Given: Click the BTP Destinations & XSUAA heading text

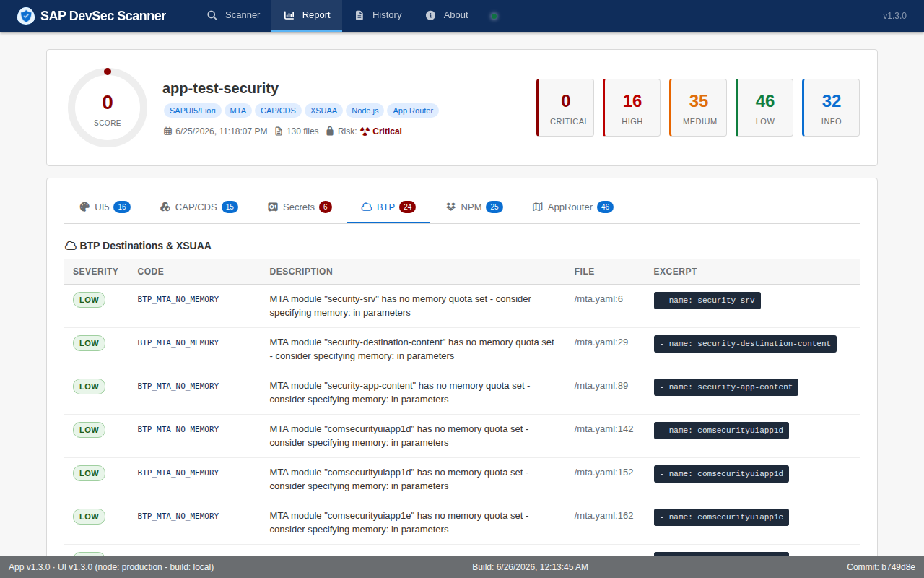Looking at the screenshot, I should [146, 246].
